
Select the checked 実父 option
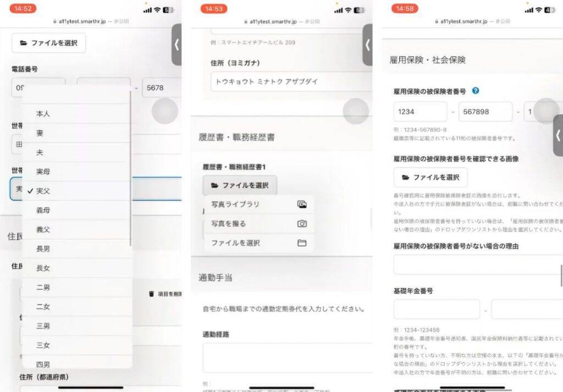pyautogui.click(x=77, y=191)
